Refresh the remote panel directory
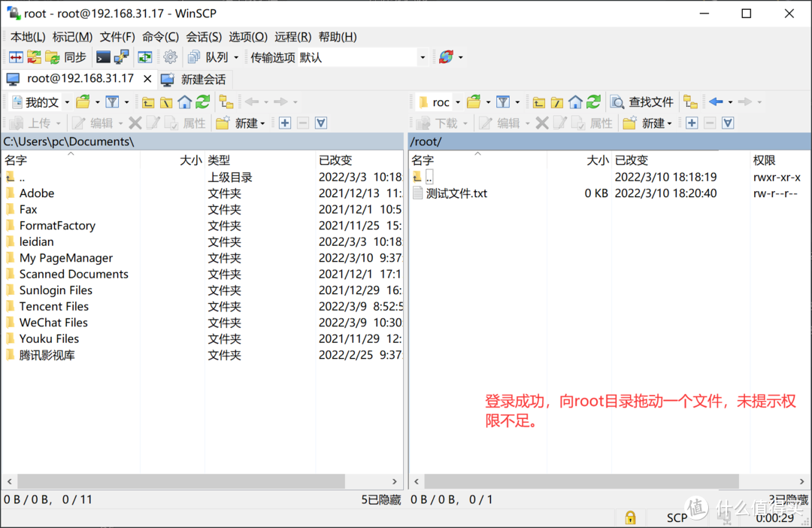 (593, 102)
